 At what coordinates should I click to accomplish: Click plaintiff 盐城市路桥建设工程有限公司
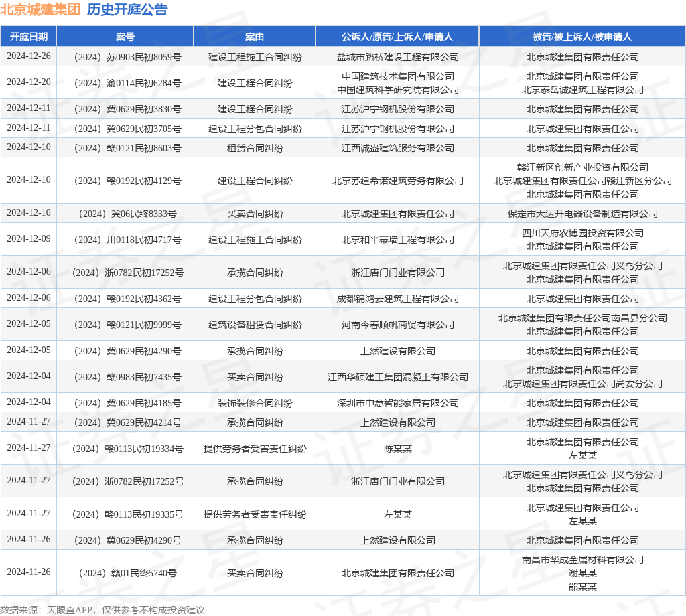click(x=398, y=58)
